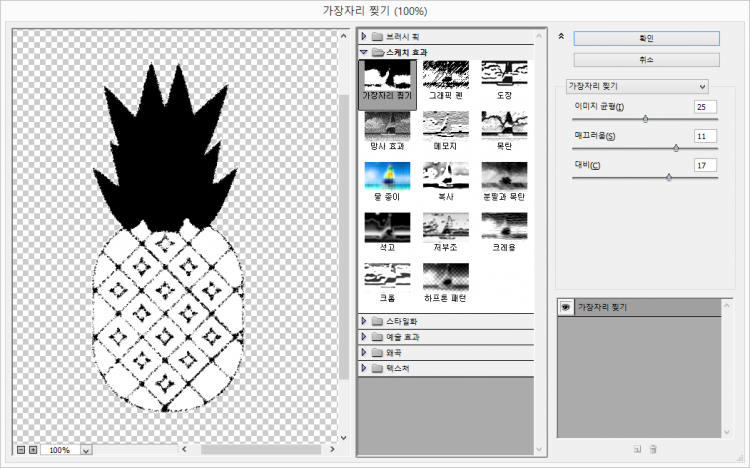The image size is (750, 468).
Task: Click the 취소 cancel button
Action: tap(646, 60)
